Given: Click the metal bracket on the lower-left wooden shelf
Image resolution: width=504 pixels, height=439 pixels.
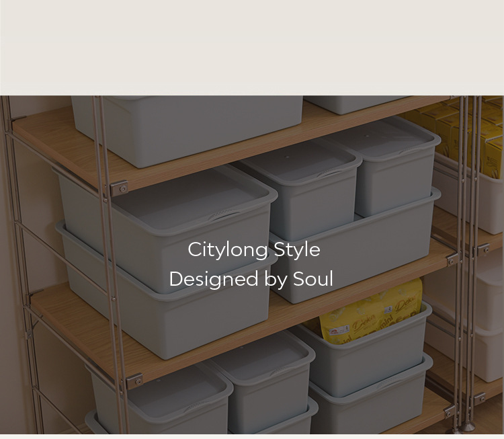Looking at the screenshot, I should (134, 381).
